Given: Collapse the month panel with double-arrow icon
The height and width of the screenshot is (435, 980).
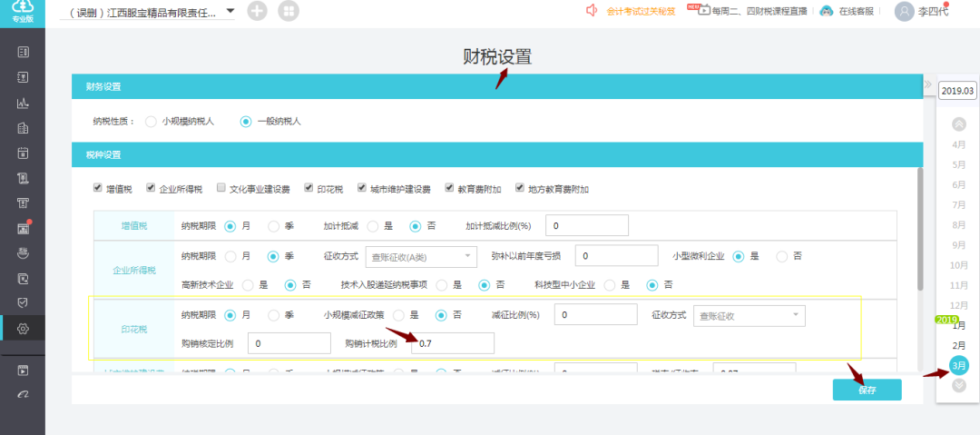Looking at the screenshot, I should (928, 84).
